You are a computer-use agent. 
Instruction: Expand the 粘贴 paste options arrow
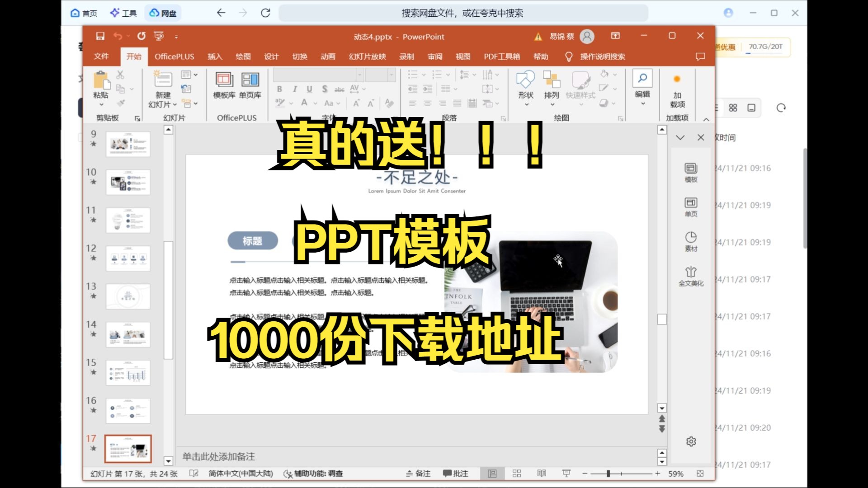point(101,104)
